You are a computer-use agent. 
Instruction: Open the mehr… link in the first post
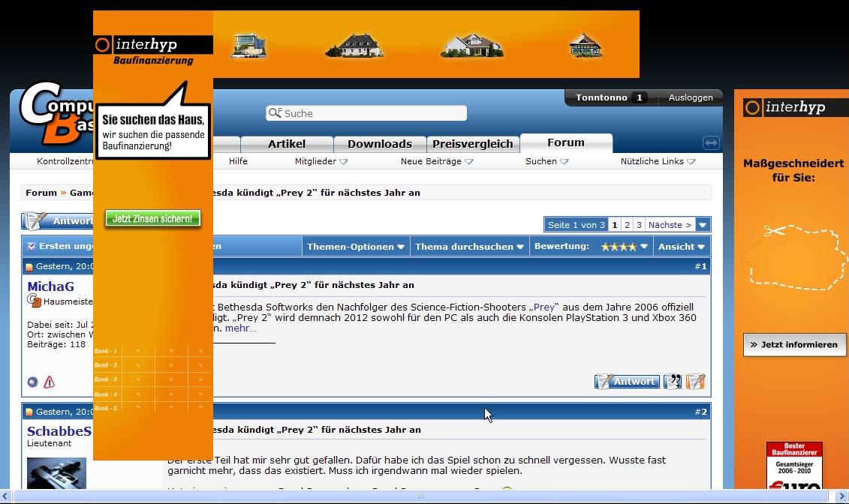(x=240, y=328)
